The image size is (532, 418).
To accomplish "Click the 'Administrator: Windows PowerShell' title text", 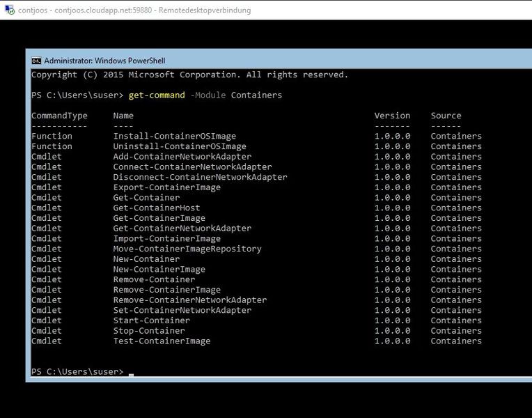I will click(x=104, y=61).
